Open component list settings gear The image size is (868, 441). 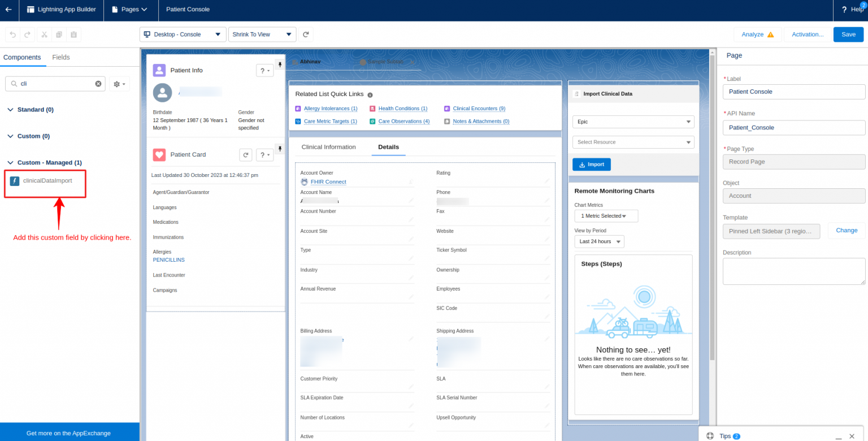click(119, 84)
